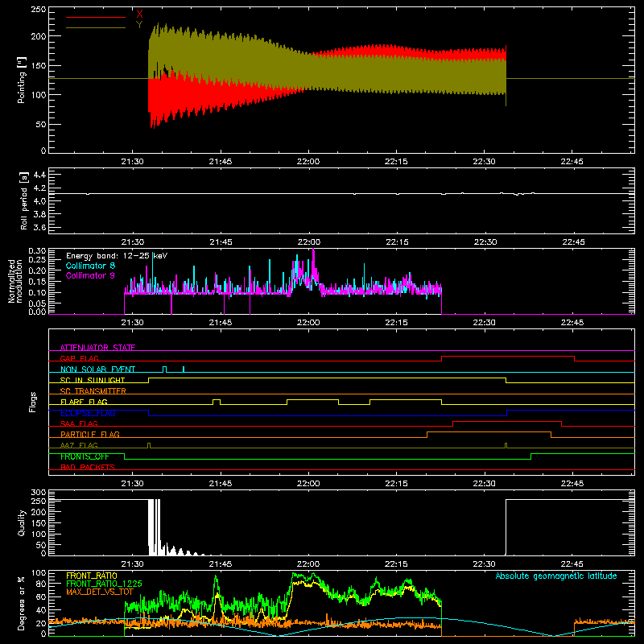Image resolution: width=644 pixels, height=644 pixels.
Task: Click the Roll period axis title
Action: point(24,200)
